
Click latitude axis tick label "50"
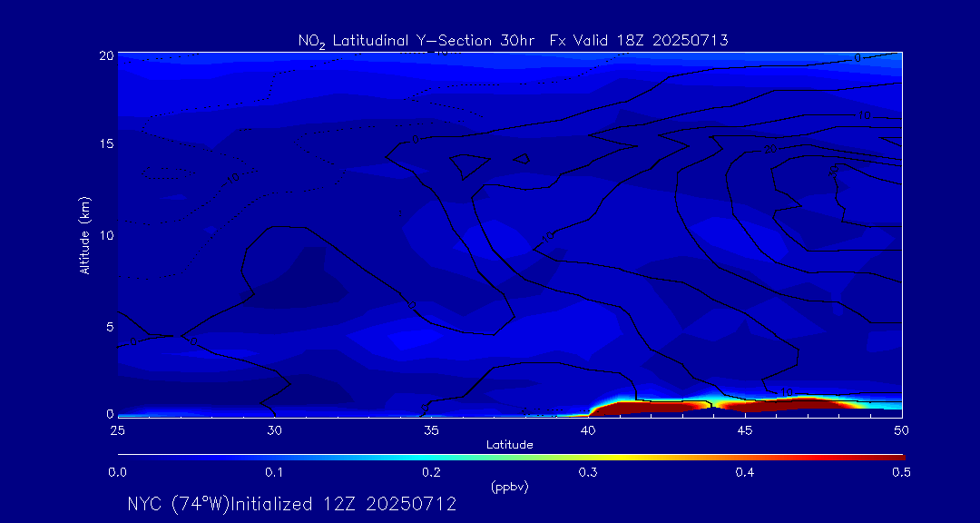(x=902, y=430)
